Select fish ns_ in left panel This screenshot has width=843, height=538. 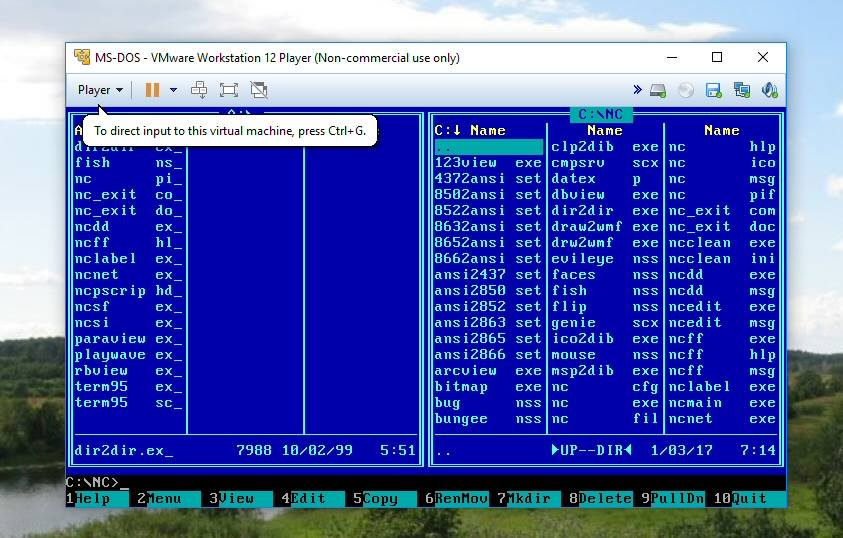(129, 163)
